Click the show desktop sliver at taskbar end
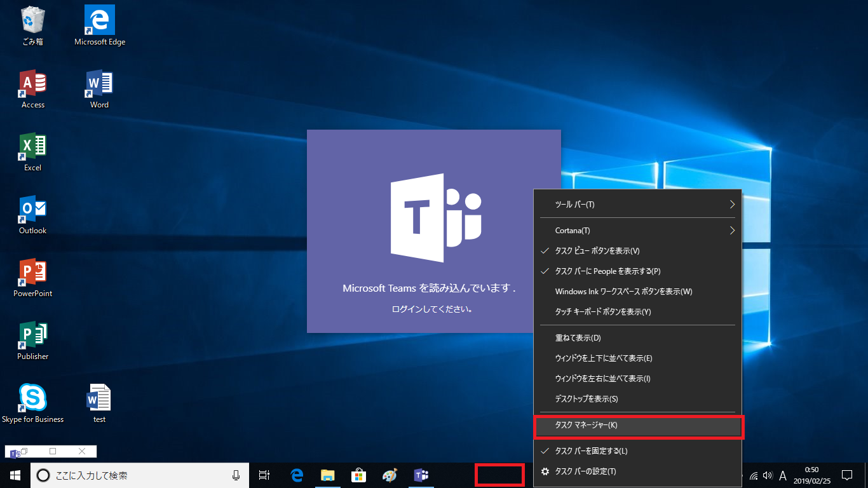868x488 pixels. [x=866, y=475]
